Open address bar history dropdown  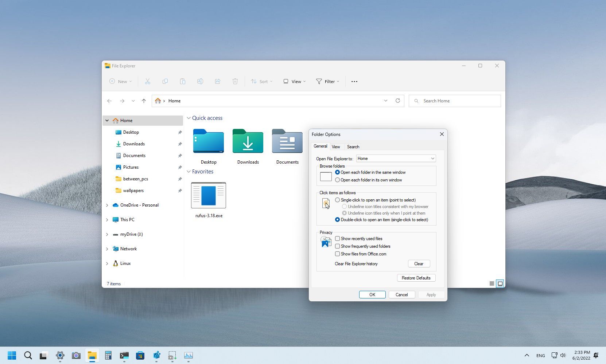(x=385, y=101)
